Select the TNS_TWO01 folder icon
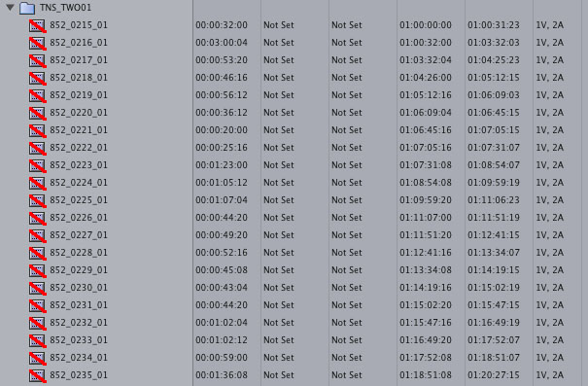Viewport: 588px width, 386px height. [x=27, y=8]
